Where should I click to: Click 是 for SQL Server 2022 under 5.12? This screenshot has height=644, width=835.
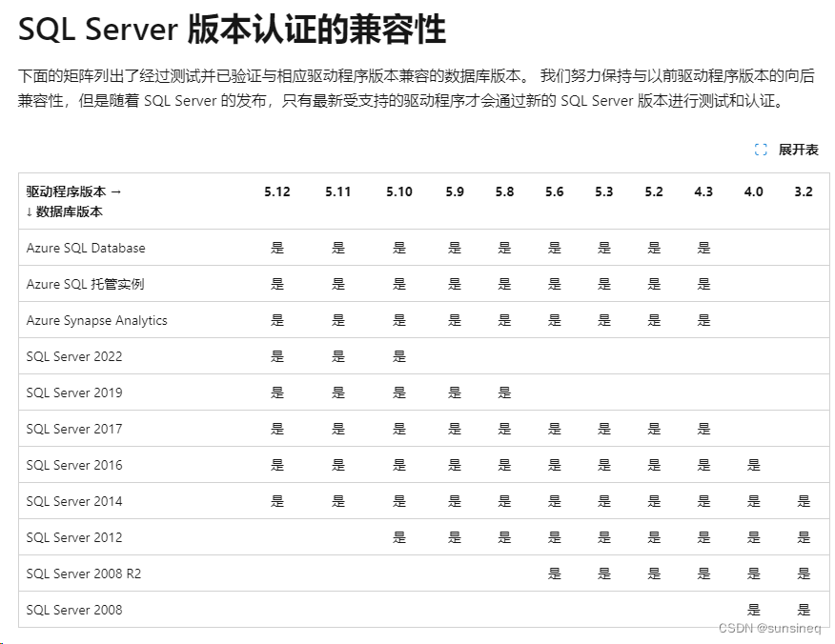[277, 356]
